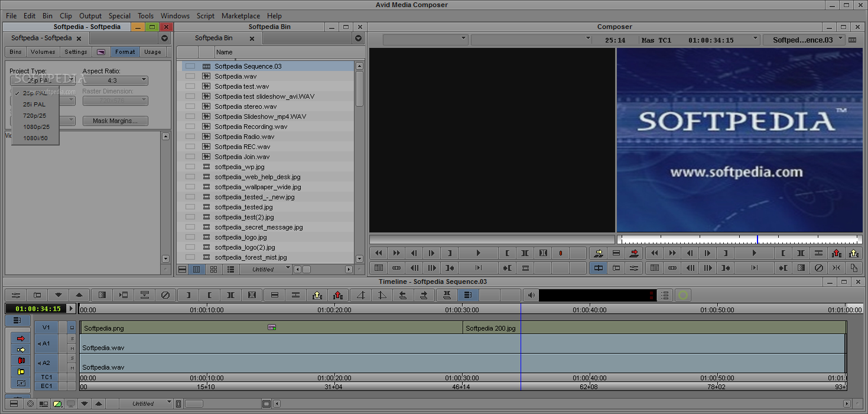Click the timeline scale slider under the timeline
This screenshot has height=414, width=868.
coord(193,403)
